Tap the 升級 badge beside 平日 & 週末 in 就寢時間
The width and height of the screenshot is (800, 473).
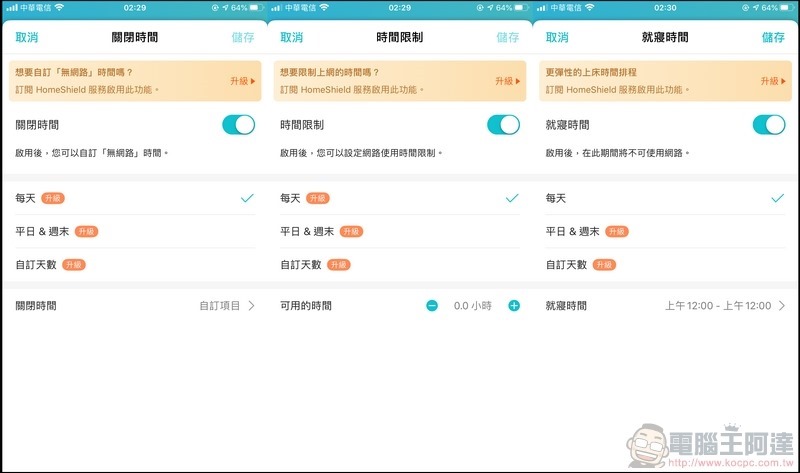coord(616,232)
